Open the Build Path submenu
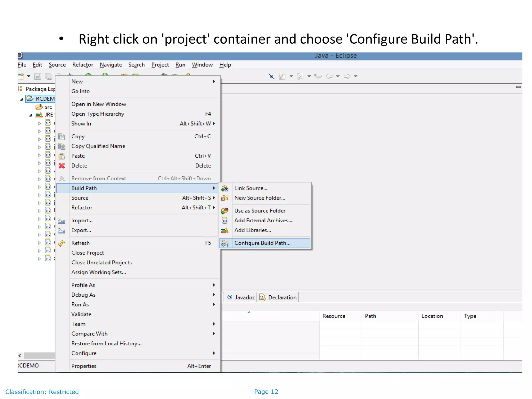532x399 pixels. pos(137,188)
